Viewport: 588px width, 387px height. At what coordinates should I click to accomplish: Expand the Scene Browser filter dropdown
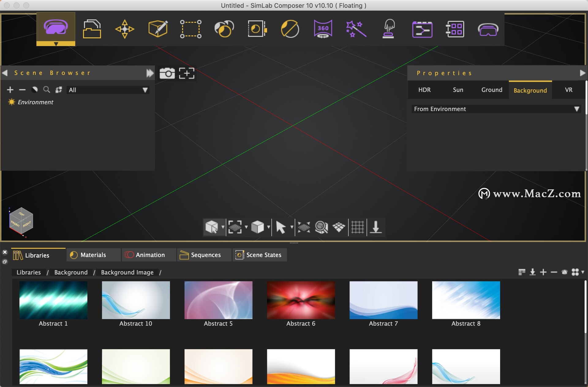click(x=145, y=89)
